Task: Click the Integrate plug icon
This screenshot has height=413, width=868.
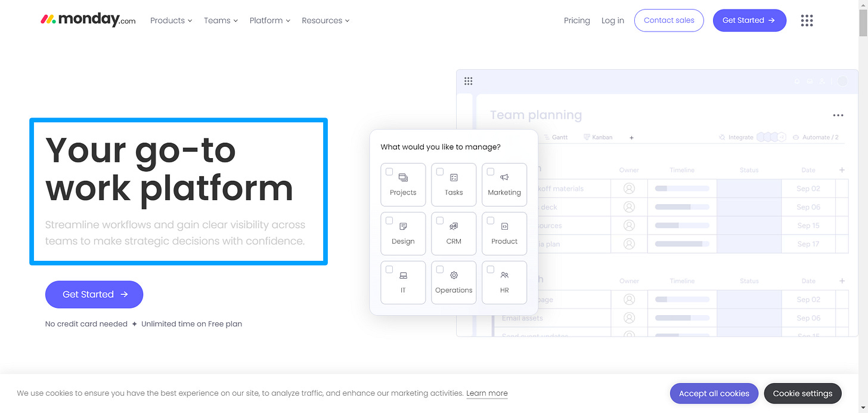Action: (x=723, y=137)
